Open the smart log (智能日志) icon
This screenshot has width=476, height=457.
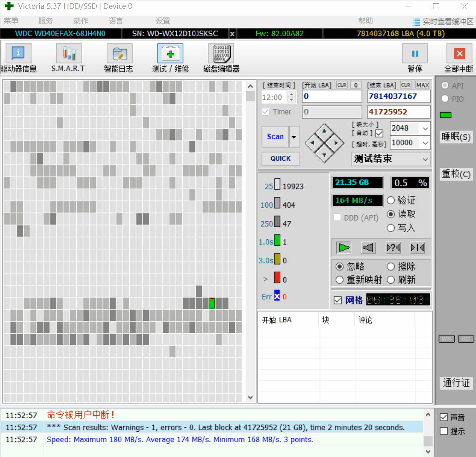point(119,54)
